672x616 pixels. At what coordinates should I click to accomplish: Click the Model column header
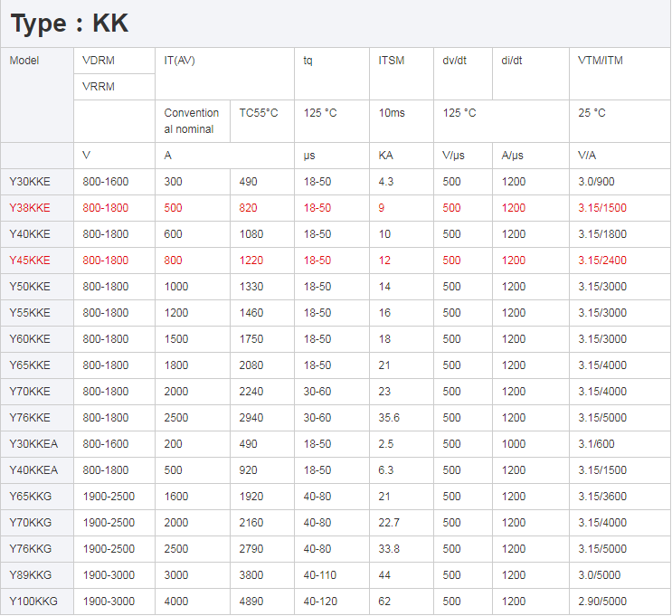(24, 61)
